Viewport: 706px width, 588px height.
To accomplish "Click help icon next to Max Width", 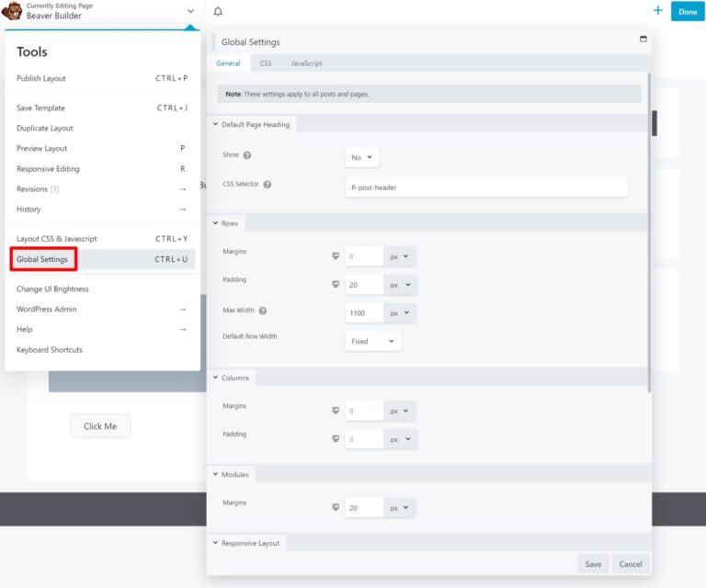I will click(x=263, y=311).
